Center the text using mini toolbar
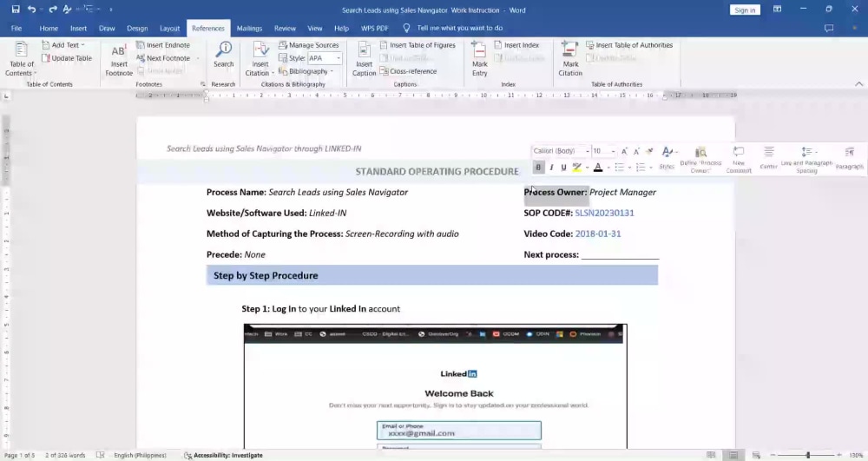This screenshot has width=868, height=461. [768, 158]
